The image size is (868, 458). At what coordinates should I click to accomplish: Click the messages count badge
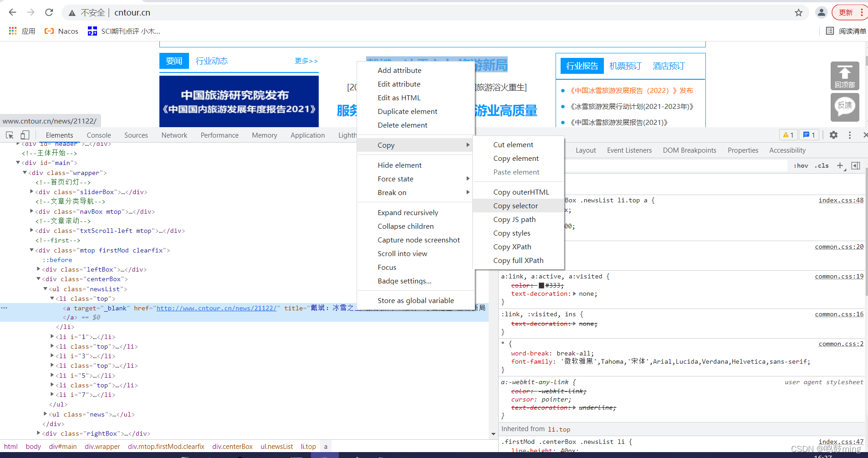click(x=809, y=135)
